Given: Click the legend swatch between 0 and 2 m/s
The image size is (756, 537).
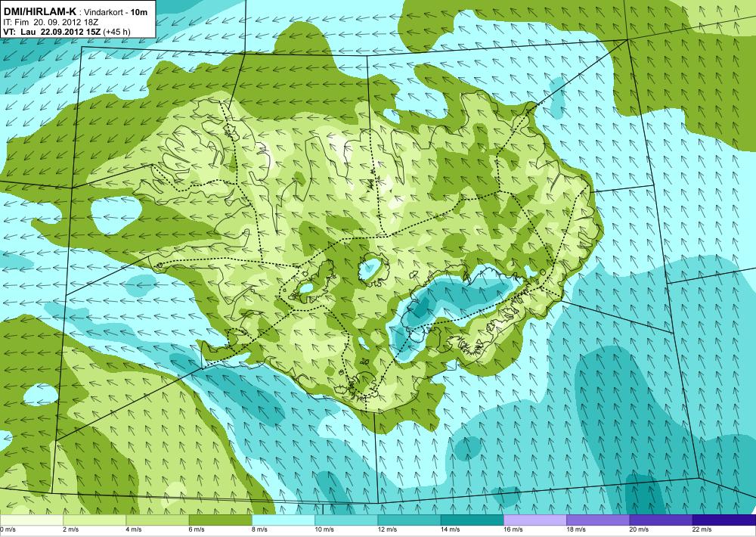Looking at the screenshot, I should (x=31, y=520).
